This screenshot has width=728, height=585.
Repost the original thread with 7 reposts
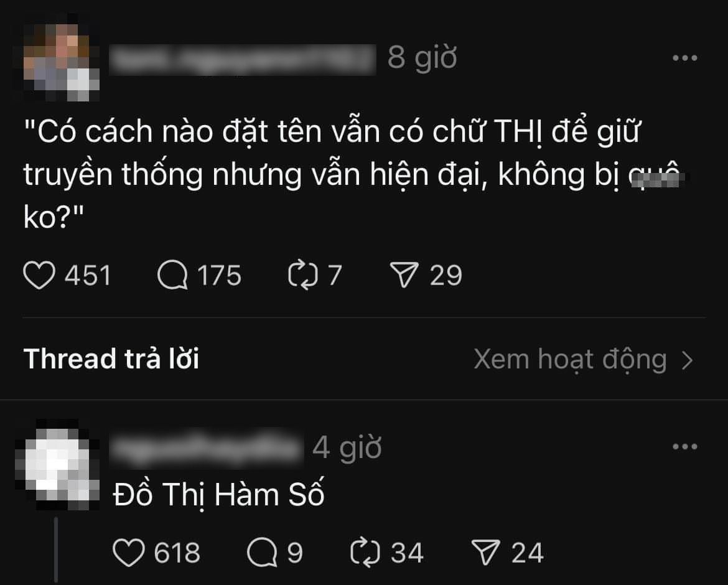303,275
